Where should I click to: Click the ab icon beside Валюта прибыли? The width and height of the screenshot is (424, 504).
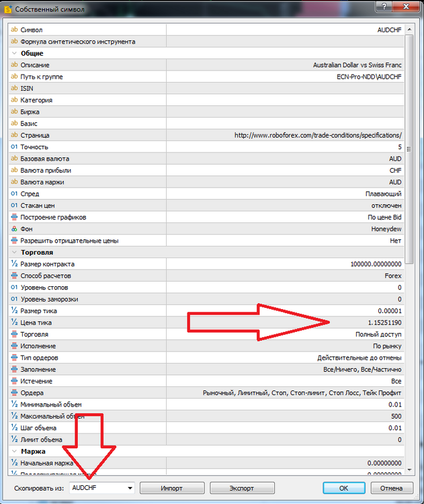[14, 170]
